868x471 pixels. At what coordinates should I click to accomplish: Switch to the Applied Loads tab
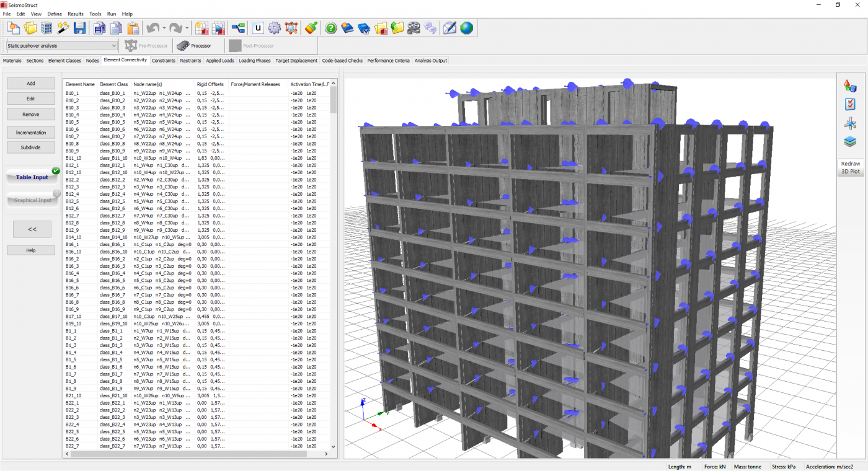(220, 61)
